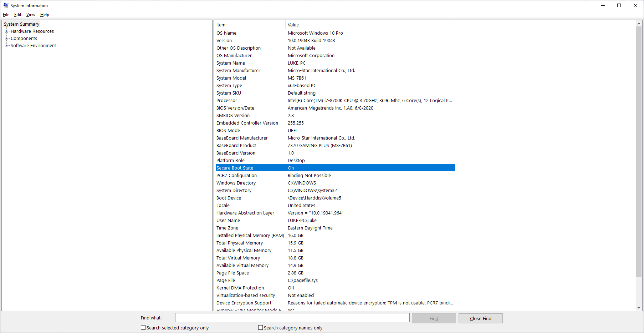Click the C:\pagefile.sys value
The height and width of the screenshot is (333, 644).
[303, 281]
